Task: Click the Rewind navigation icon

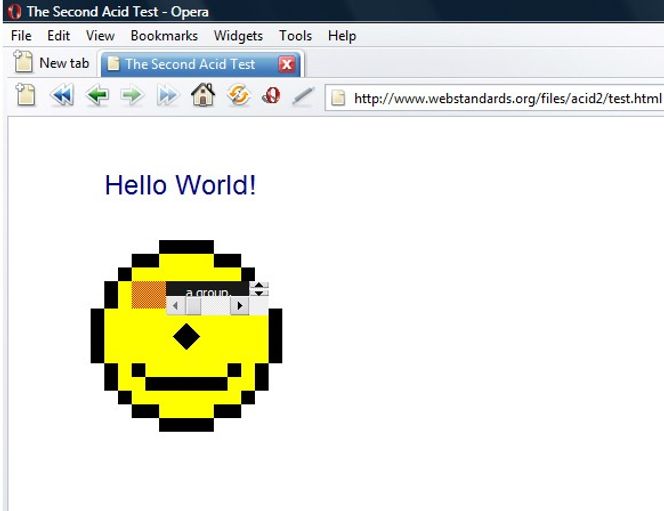Action: [x=62, y=95]
